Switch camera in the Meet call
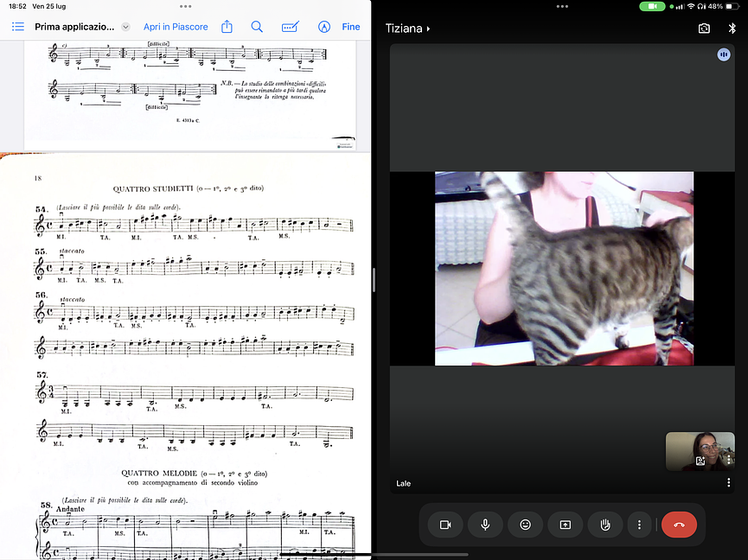 (704, 29)
